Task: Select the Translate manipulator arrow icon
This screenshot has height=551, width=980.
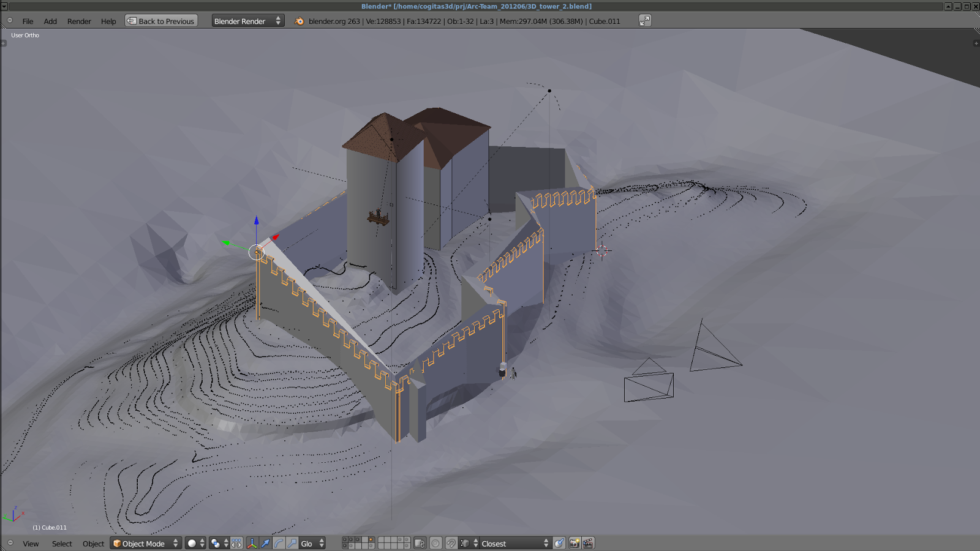Action: coord(266,543)
